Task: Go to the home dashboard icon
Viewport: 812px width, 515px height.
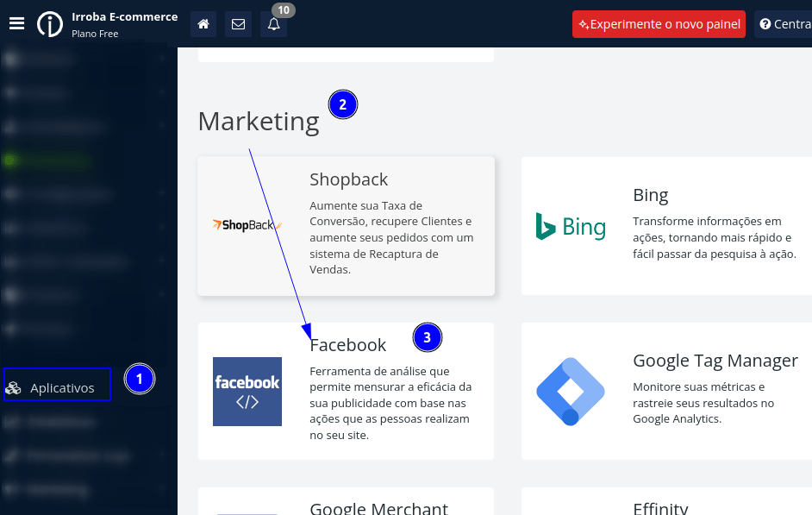Action: (203, 24)
